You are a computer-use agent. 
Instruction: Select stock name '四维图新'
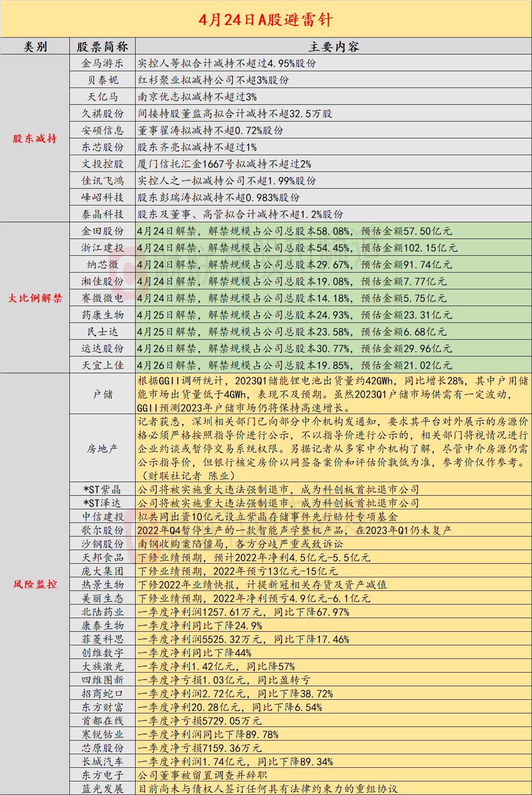click(x=102, y=680)
